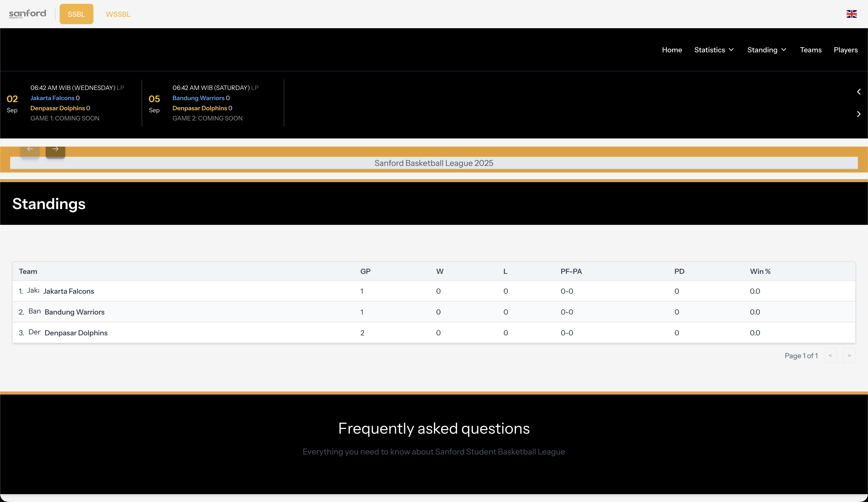This screenshot has height=502, width=868.
Task: Click Bandung Warriors name in standings table
Action: 75,312
